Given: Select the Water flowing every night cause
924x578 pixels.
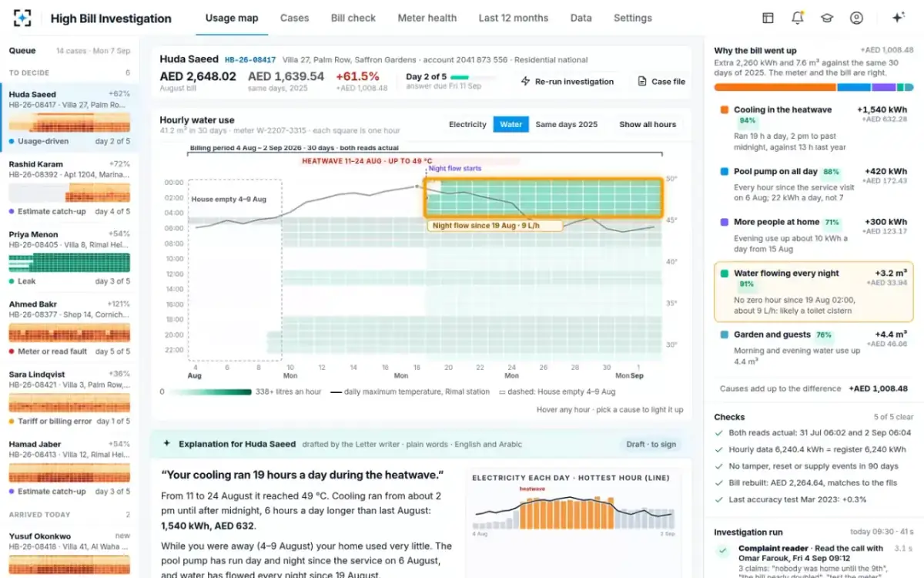Looking at the screenshot, I should tap(815, 291).
